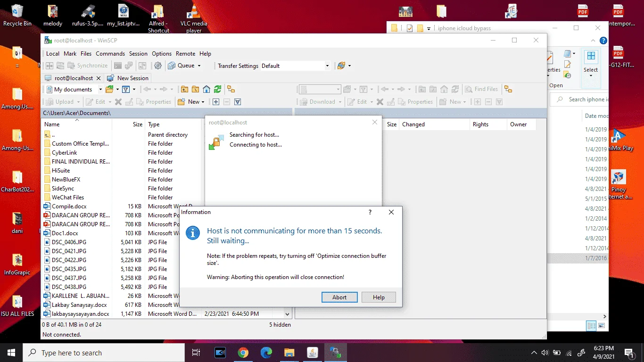
Task: Click the Unselect Files minus icon
Action: (x=227, y=102)
